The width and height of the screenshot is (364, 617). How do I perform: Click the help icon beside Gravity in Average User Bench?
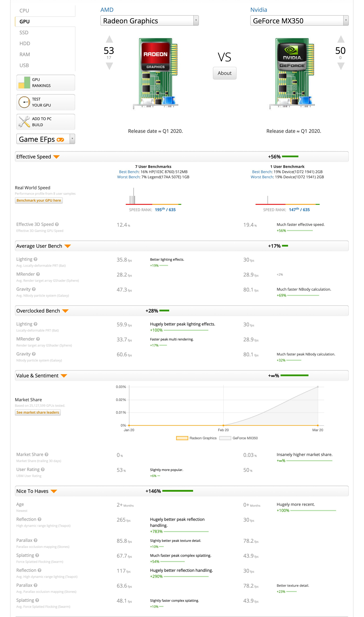(34, 289)
